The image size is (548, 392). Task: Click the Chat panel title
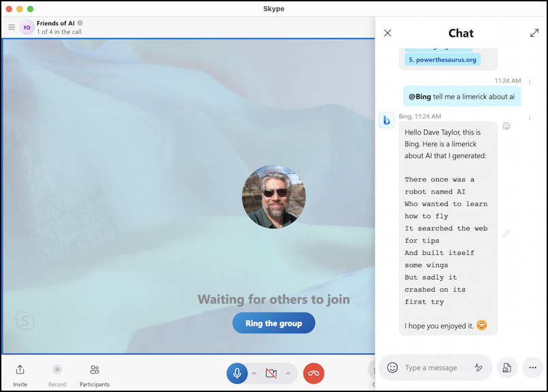(x=461, y=33)
